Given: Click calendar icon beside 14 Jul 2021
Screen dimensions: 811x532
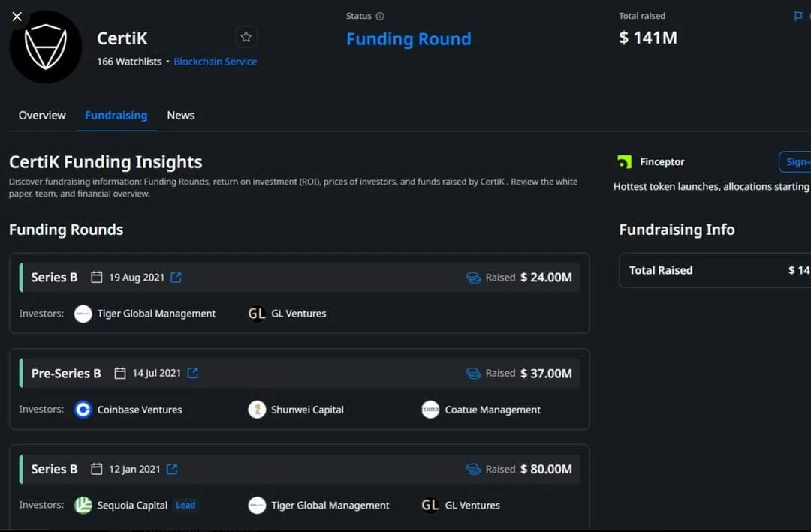Looking at the screenshot, I should pyautogui.click(x=120, y=373).
